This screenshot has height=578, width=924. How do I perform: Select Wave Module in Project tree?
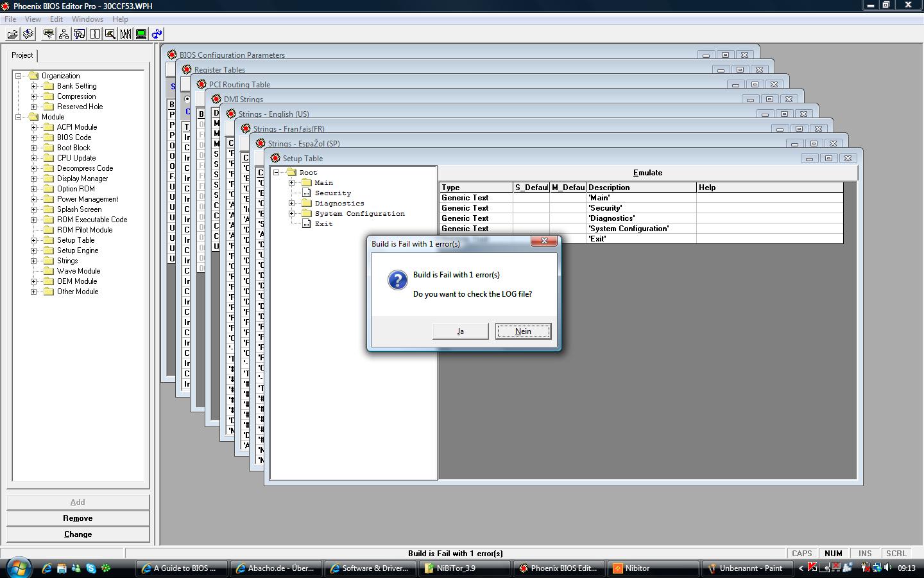pos(78,271)
